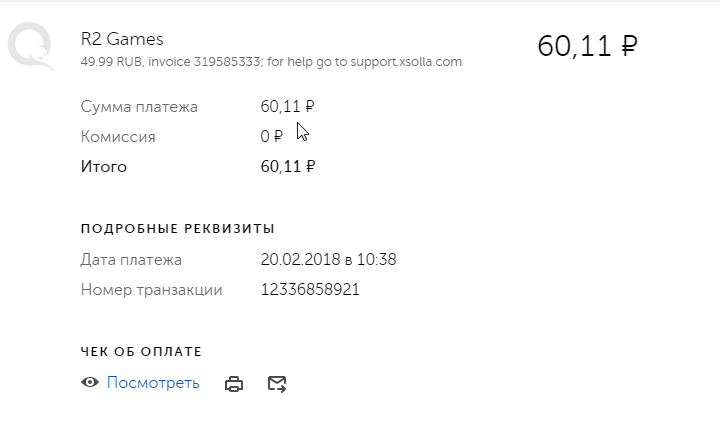The image size is (720, 435).
Task: Click the Номер транзакции label
Action: [x=151, y=290]
